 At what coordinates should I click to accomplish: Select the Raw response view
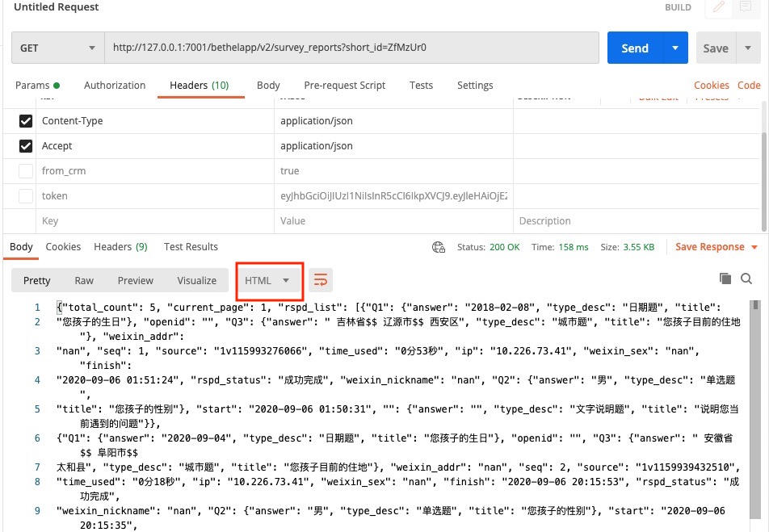coord(84,280)
